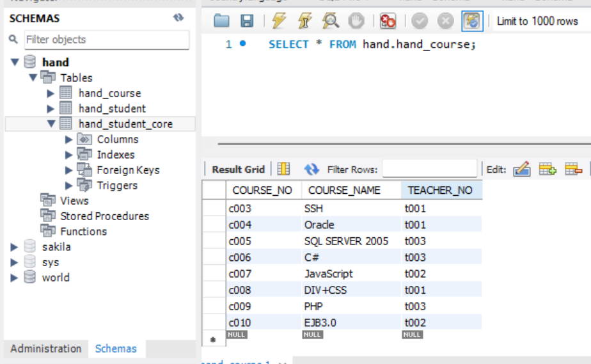
Task: Sort by COURSE_NO column header
Action: 264,190
